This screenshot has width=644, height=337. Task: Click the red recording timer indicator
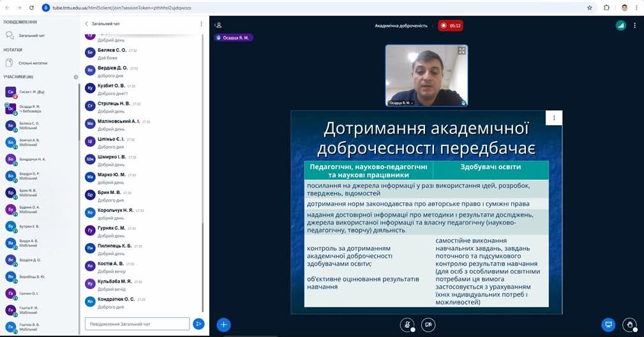click(x=450, y=26)
